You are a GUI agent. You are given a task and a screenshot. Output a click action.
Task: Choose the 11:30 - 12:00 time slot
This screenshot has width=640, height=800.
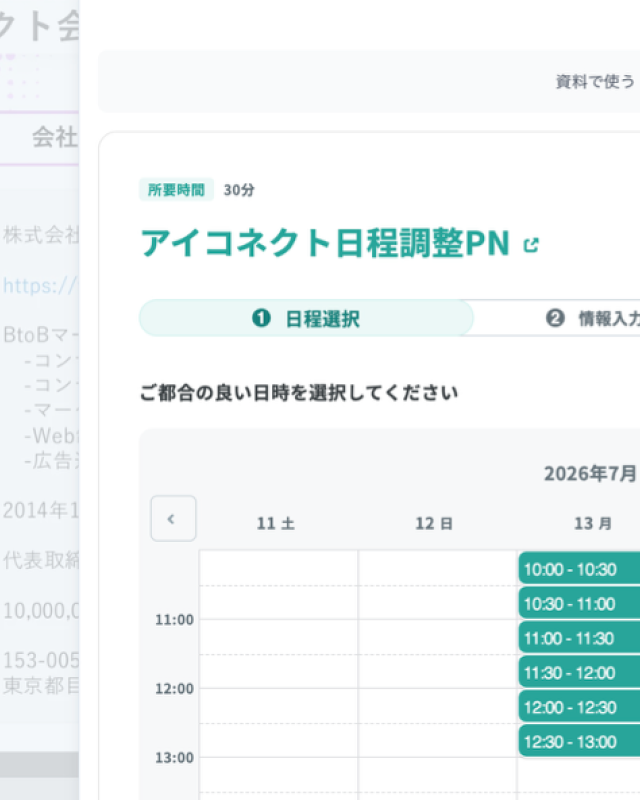click(x=579, y=672)
